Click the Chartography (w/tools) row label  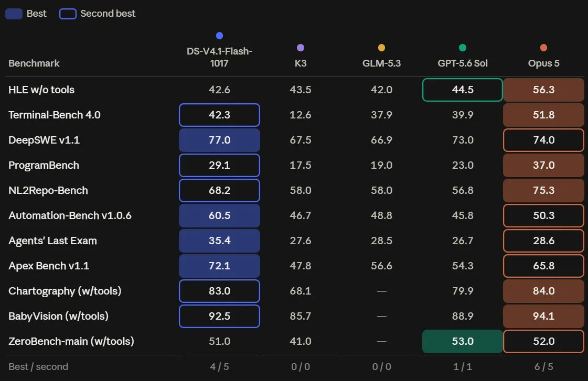pos(65,291)
